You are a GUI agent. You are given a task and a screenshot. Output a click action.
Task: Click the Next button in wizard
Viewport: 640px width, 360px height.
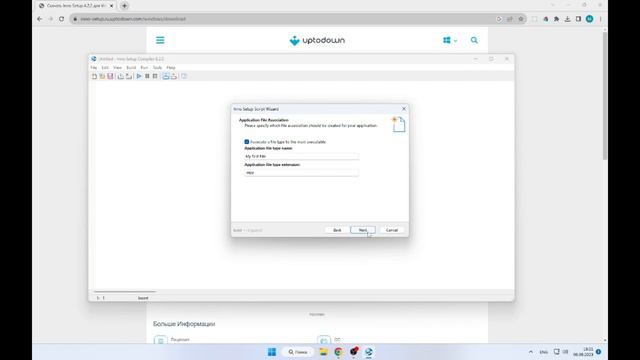[x=362, y=230]
